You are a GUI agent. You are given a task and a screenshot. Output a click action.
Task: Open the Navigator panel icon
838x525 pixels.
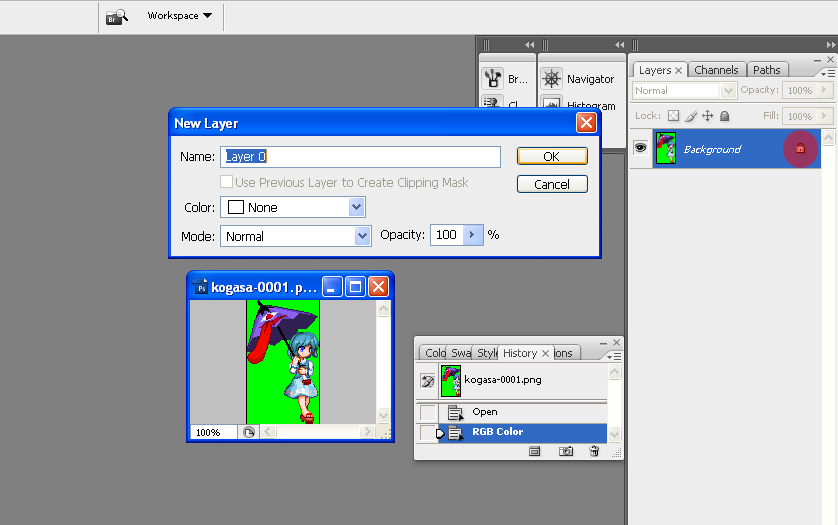point(552,79)
